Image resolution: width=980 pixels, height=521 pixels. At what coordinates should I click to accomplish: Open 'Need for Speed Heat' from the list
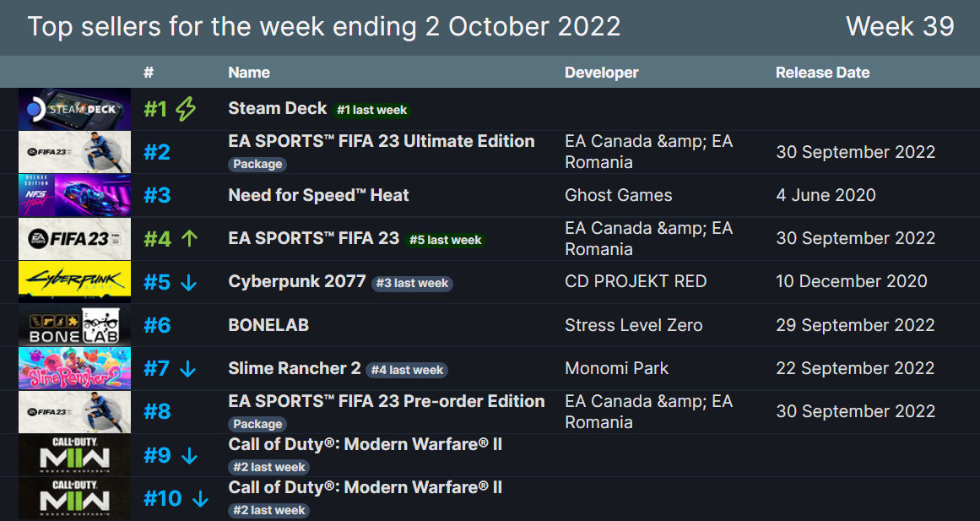pos(317,194)
